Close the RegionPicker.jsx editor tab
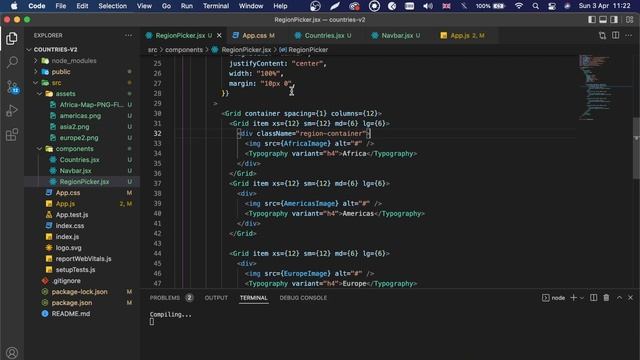 pyautogui.click(x=219, y=36)
